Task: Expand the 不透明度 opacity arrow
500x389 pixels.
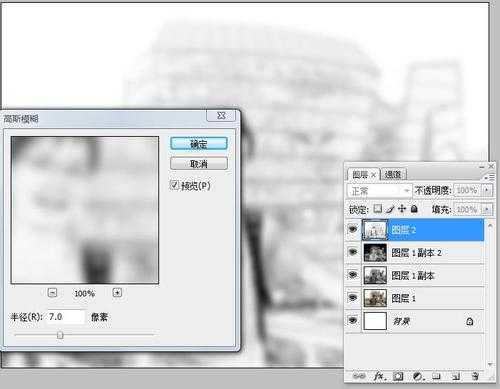Action: coord(487,190)
